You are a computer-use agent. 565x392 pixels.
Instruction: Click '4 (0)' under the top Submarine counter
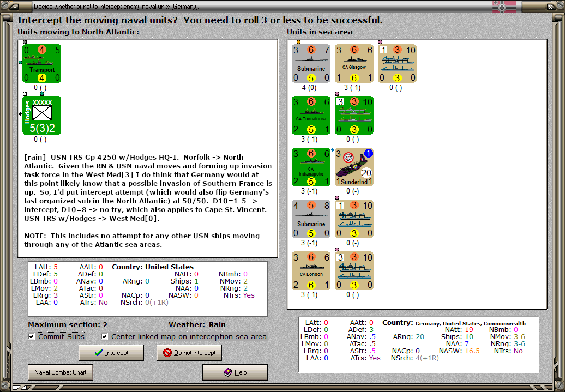click(x=309, y=88)
